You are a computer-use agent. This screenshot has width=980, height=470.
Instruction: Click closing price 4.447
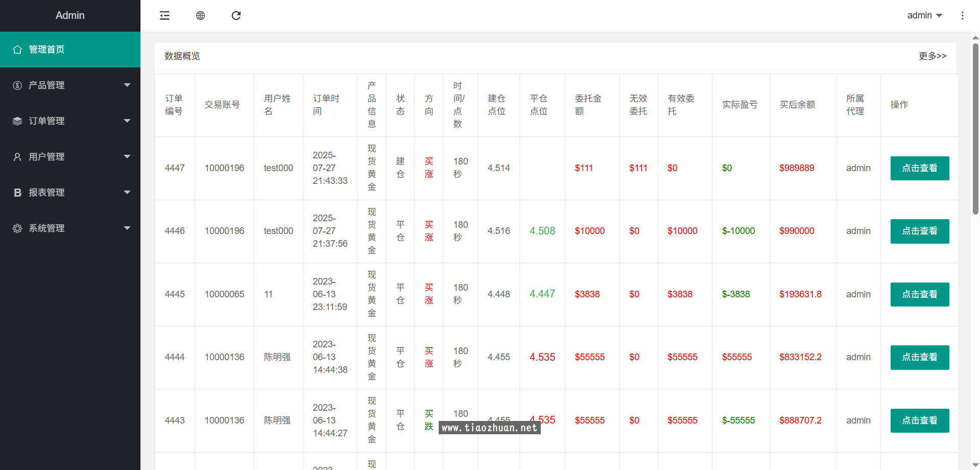(542, 294)
